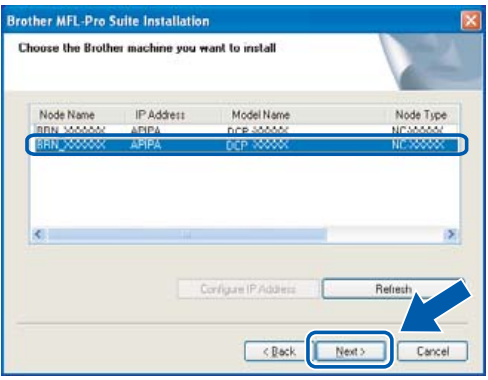Viewport: 488px width, 380px height.
Task: Cancel the installation
Action: pyautogui.click(x=432, y=351)
